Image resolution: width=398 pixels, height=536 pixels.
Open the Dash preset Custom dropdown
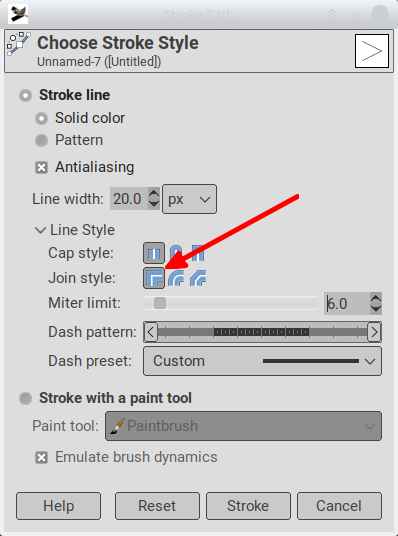tap(262, 361)
